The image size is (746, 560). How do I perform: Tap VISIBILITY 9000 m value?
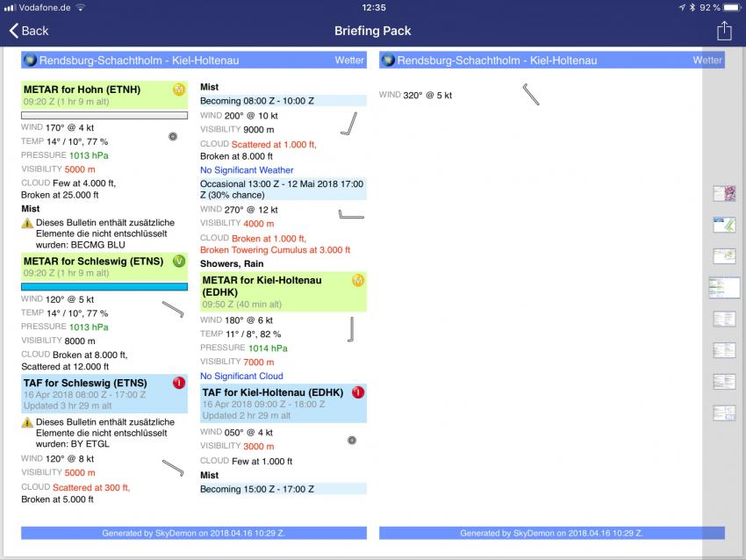pos(258,129)
